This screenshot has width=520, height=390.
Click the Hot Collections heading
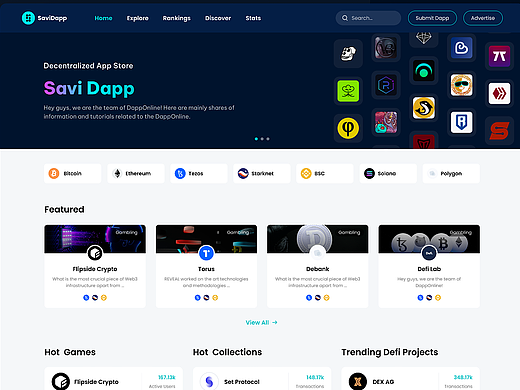(x=227, y=352)
